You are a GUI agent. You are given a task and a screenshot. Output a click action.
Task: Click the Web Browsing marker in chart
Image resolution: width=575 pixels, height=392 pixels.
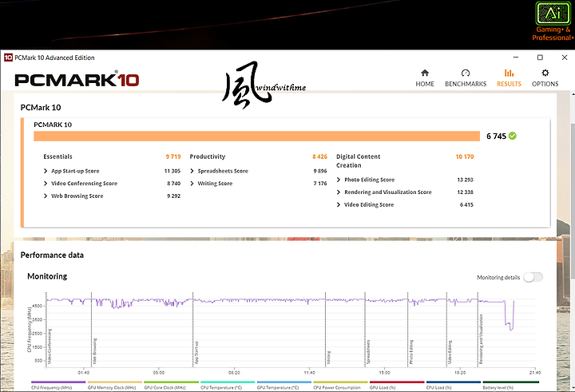[x=94, y=351]
